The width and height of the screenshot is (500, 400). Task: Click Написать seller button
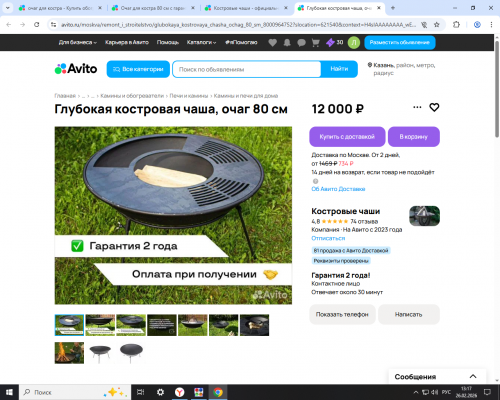click(409, 314)
